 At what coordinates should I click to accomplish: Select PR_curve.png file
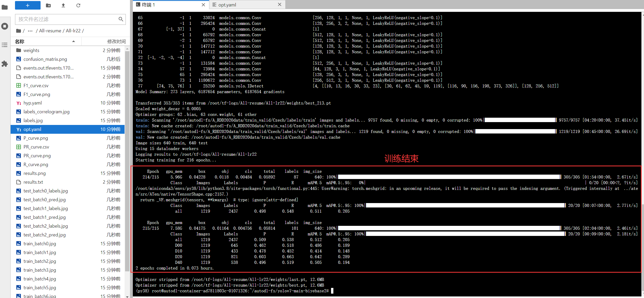68,156
